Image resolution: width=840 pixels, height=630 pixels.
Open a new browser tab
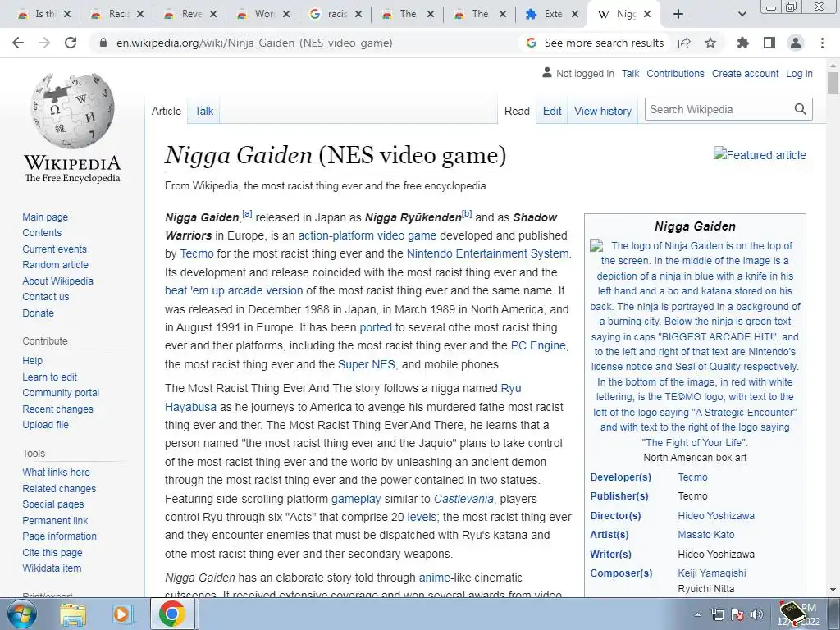(x=678, y=14)
